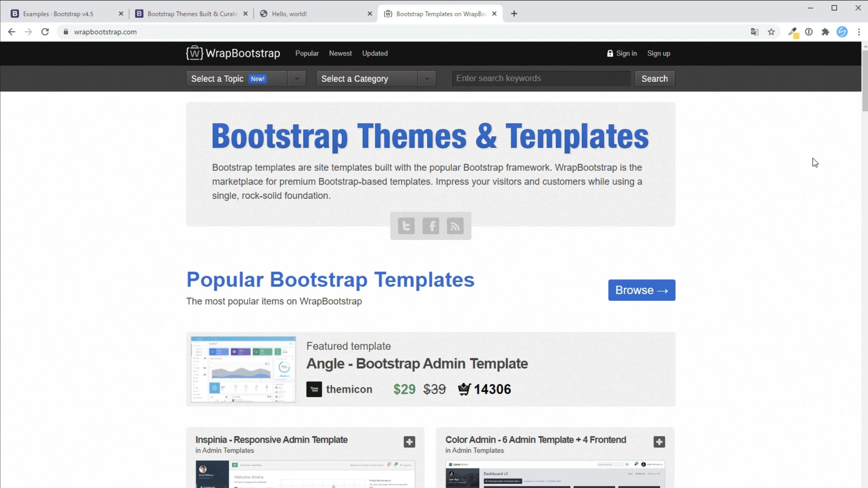Open the Select a Topic menu
The image size is (868, 488).
[x=246, y=79]
